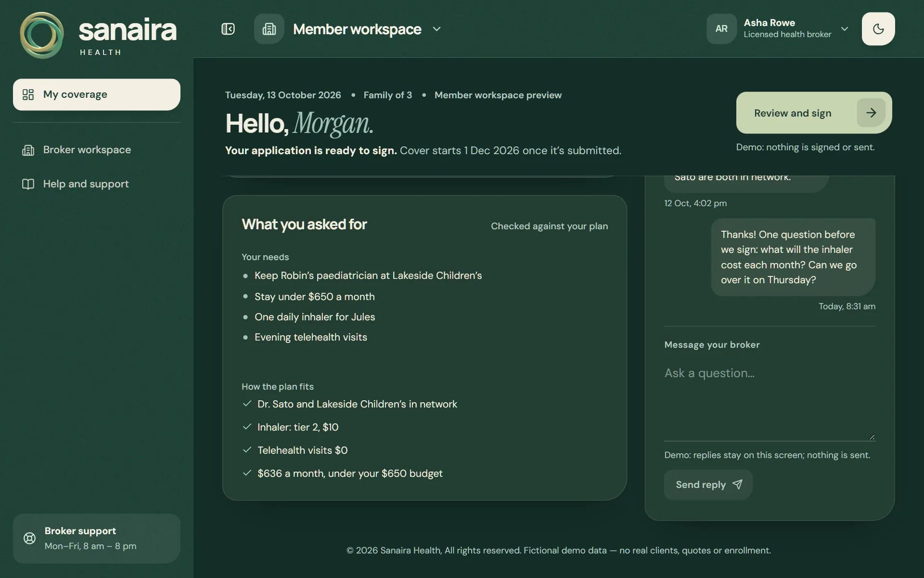Click the Send reply button
Image resolution: width=924 pixels, height=578 pixels.
[708, 485]
